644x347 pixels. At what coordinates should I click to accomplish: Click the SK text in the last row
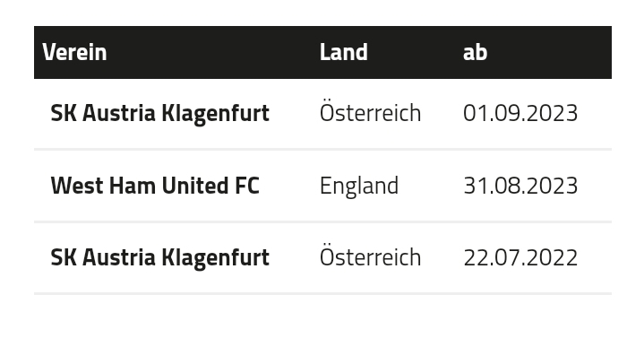click(x=64, y=257)
